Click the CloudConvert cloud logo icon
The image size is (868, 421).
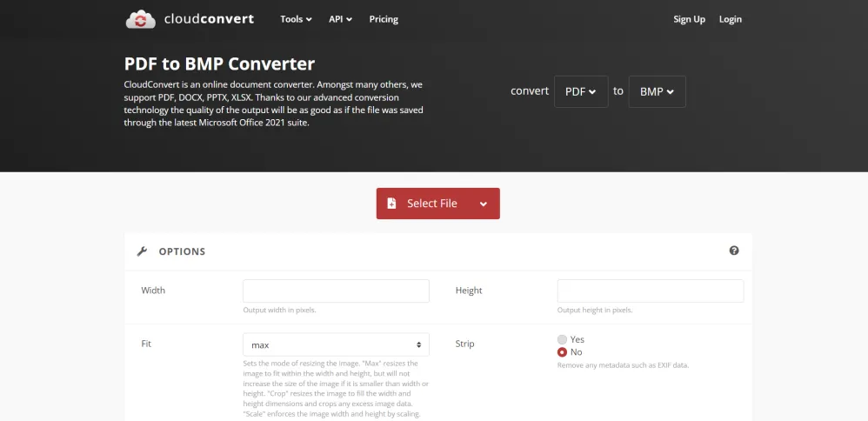coord(141,19)
